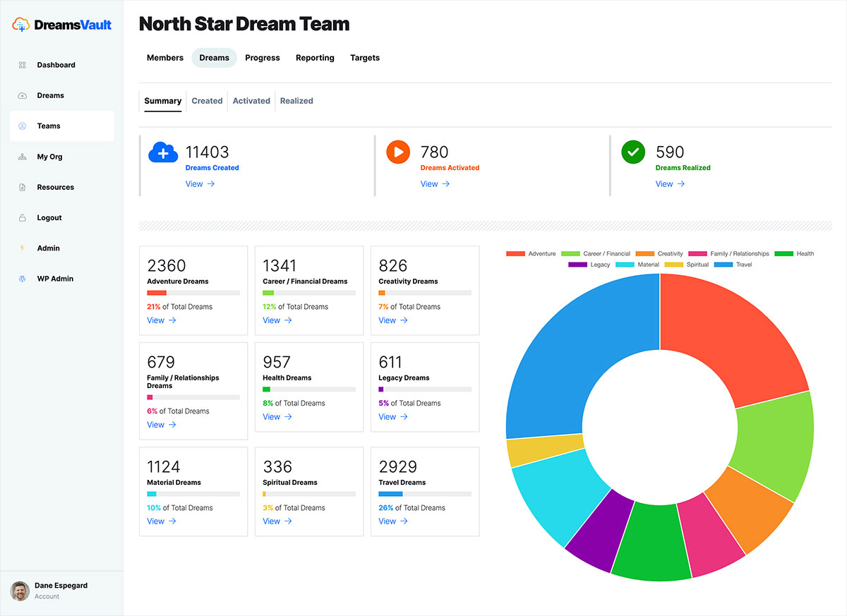This screenshot has width=847, height=616.
Task: Click the WP Admin WordPress icon
Action: [23, 279]
